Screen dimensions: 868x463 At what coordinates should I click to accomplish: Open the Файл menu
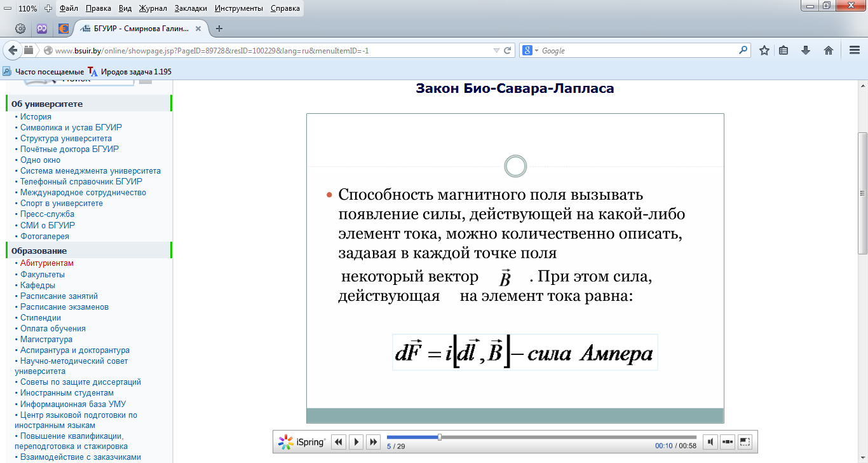69,9
